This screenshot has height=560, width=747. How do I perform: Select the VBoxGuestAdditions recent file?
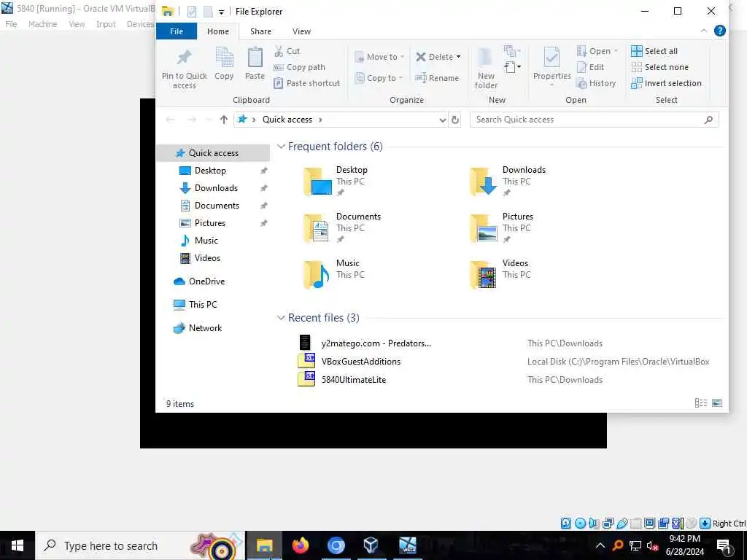(360, 362)
